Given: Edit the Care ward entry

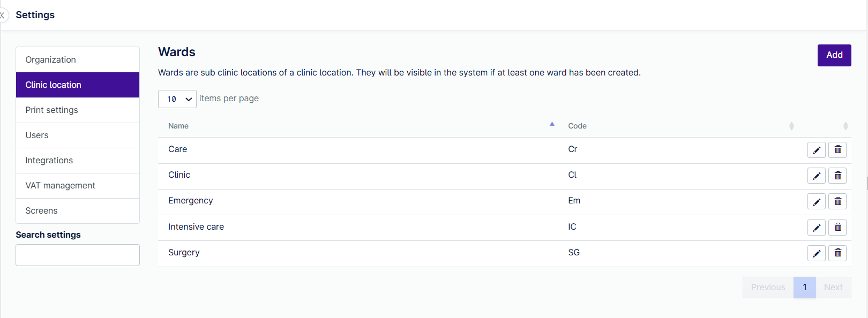Looking at the screenshot, I should pos(816,150).
